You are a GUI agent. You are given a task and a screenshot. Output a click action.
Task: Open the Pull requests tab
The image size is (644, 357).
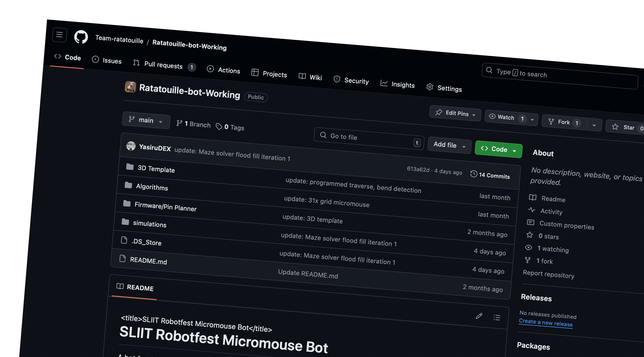pyautogui.click(x=164, y=65)
